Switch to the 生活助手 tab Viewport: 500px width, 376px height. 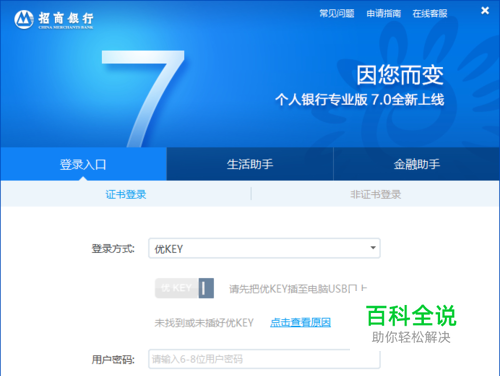[x=250, y=164]
